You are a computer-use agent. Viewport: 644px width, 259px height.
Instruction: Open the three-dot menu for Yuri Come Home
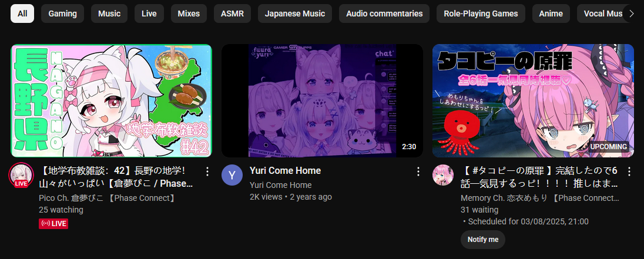tap(418, 171)
